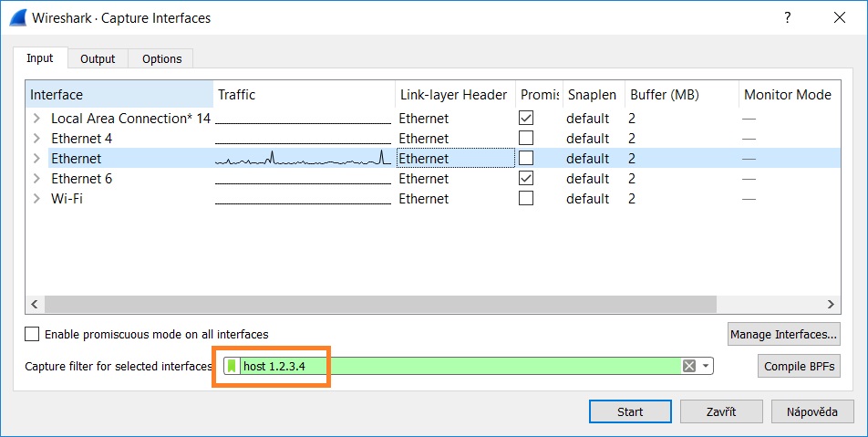Click the capture filter input field
The width and height of the screenshot is (868, 437).
point(456,366)
